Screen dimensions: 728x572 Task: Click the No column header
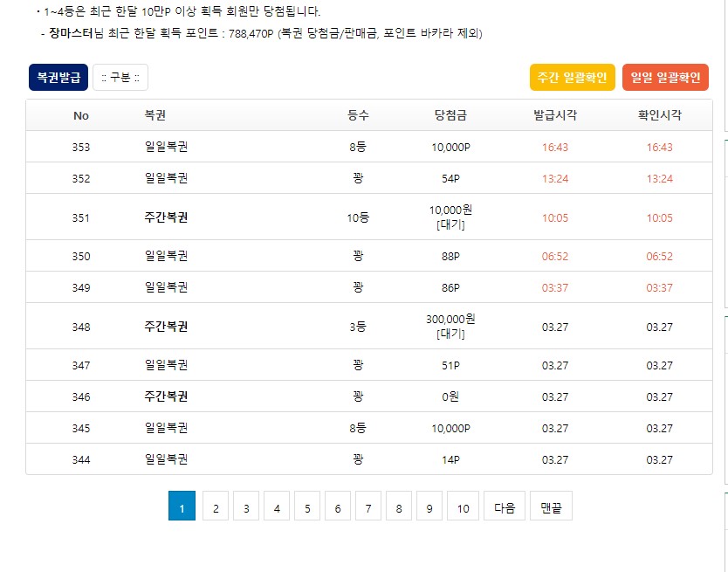pos(81,115)
